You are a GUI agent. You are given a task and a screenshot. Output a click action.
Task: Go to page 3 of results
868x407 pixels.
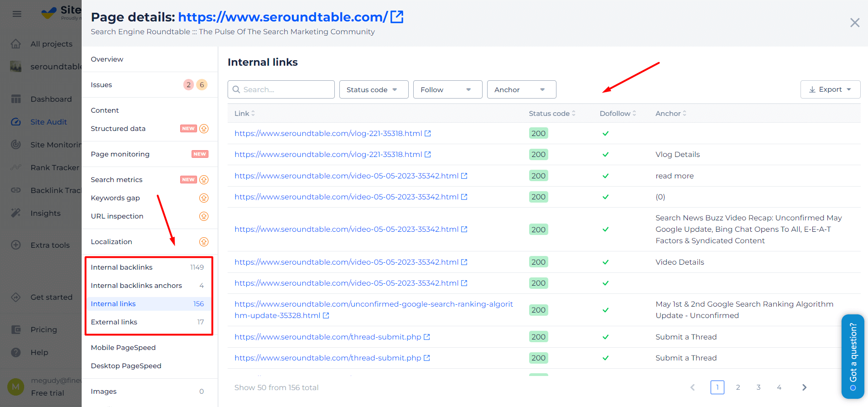click(x=759, y=387)
